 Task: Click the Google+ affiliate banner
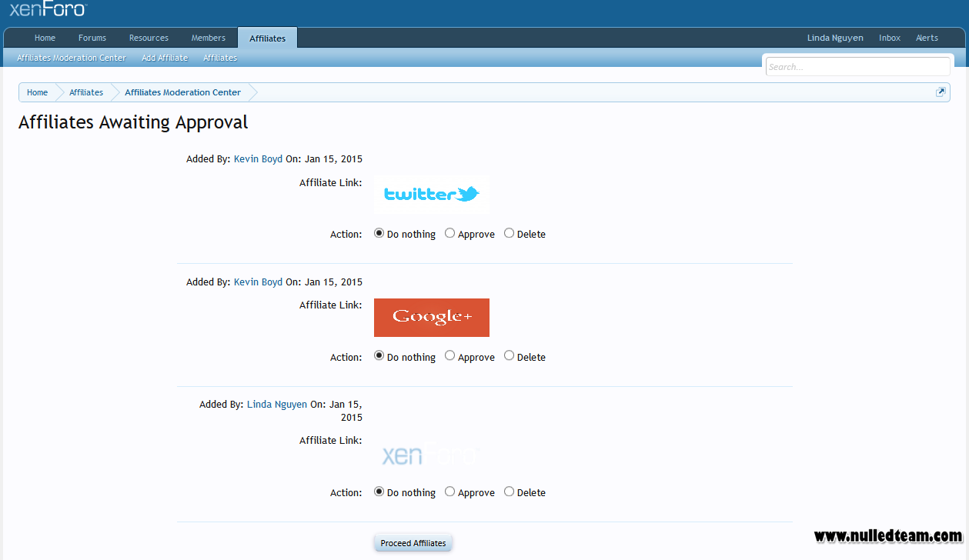[432, 318]
